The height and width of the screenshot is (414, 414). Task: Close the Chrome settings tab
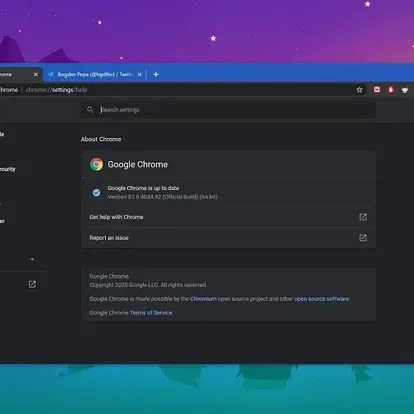(x=36, y=74)
